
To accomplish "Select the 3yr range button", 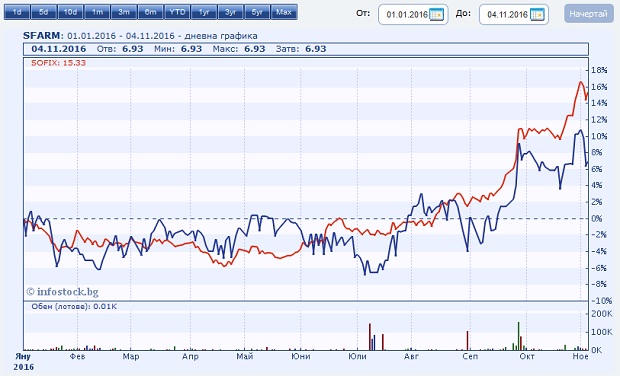I will tap(231, 12).
